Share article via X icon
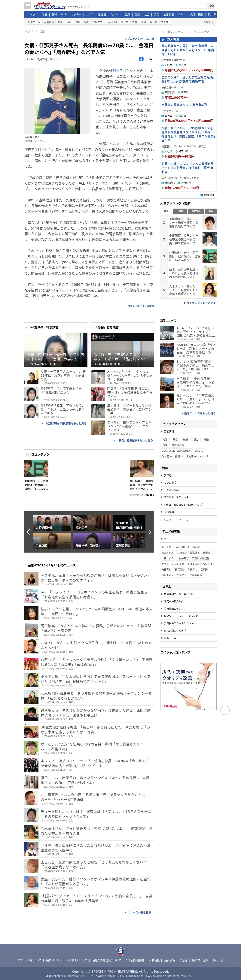The image size is (241, 980). tap(150, 59)
